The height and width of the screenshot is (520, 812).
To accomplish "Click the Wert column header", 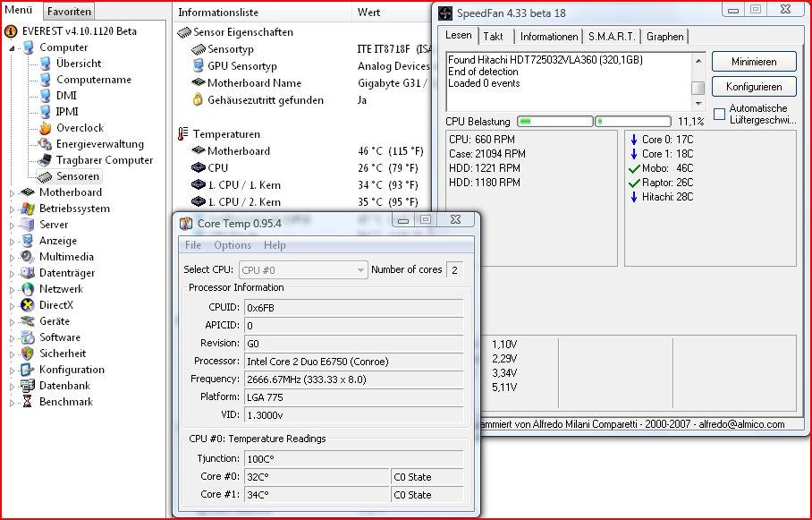I will click(392, 13).
